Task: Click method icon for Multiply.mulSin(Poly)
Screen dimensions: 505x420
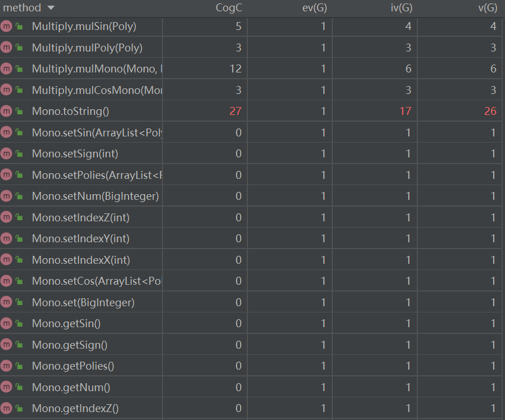Action: [x=6, y=26]
